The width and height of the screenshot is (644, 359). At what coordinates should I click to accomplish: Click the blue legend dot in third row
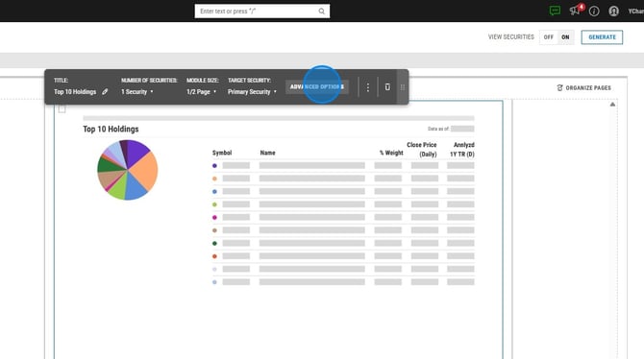point(214,192)
